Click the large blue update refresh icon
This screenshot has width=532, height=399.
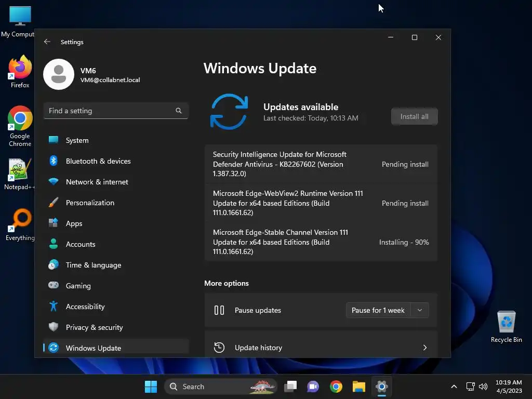point(229,112)
